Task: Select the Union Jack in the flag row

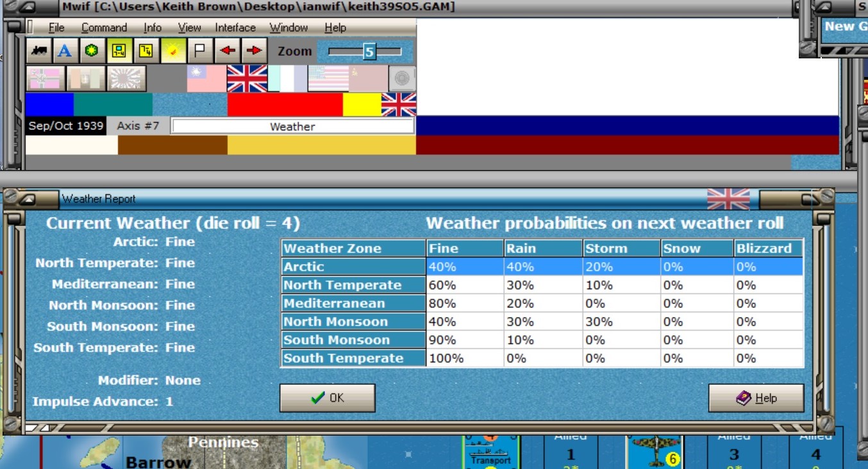Action: [247, 79]
